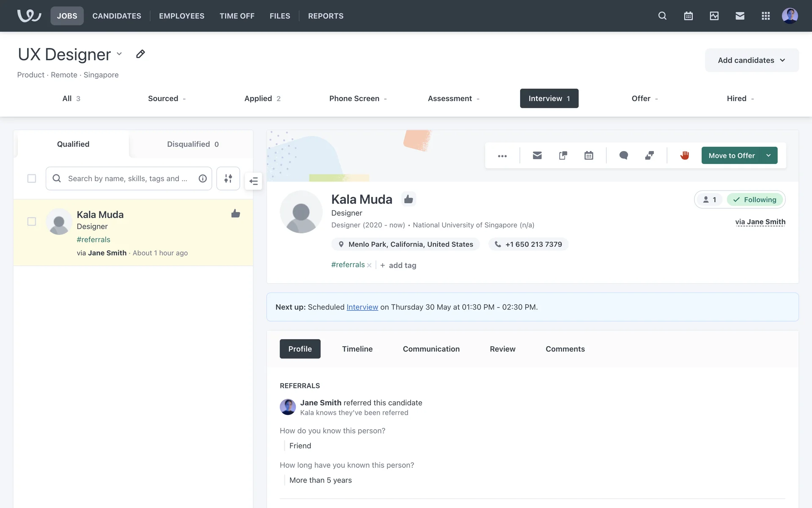Click the Interview link in Next up
The width and height of the screenshot is (812, 508).
pyautogui.click(x=362, y=307)
